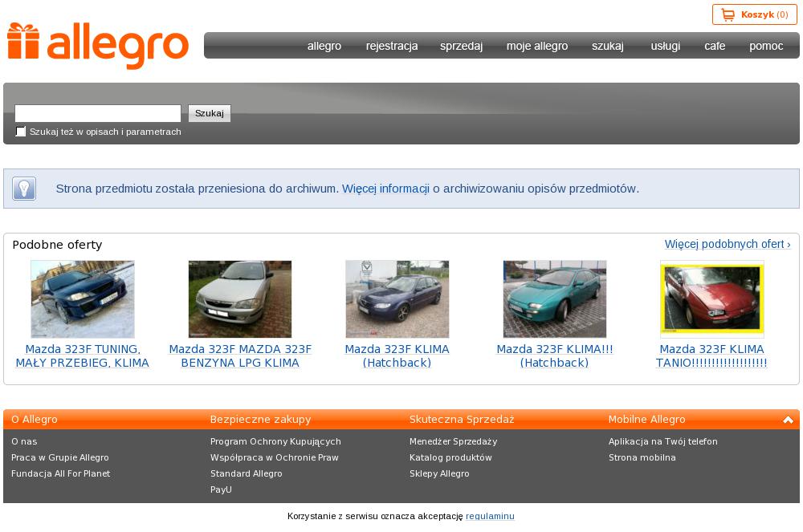
Task: Open Katalog produktów link
Action: click(450, 458)
